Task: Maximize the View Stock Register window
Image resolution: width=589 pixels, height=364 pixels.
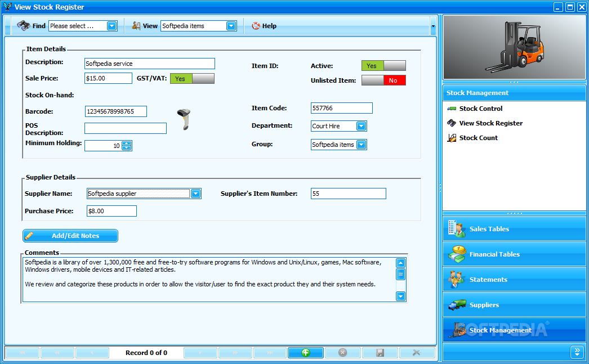Action: (570, 7)
